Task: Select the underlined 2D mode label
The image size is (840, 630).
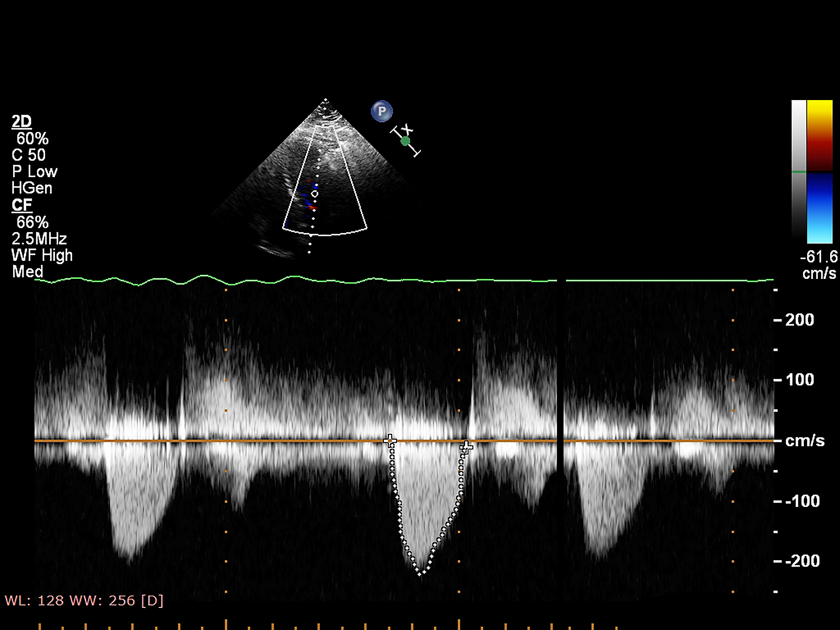Action: point(21,122)
